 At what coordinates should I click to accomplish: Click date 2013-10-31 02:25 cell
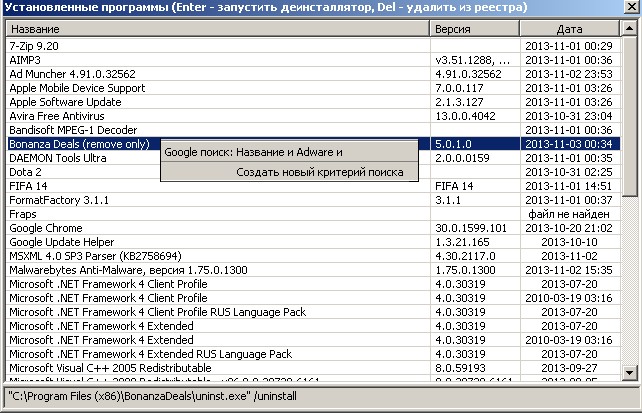570,172
